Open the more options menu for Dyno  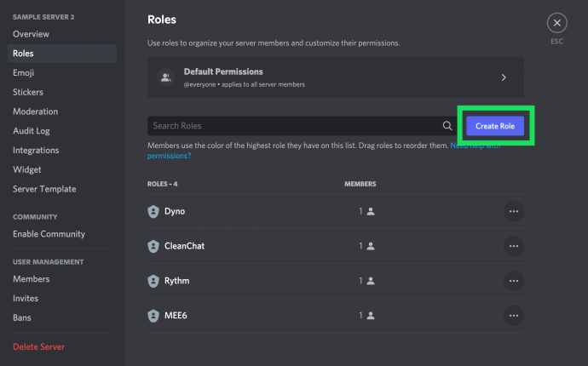click(513, 211)
